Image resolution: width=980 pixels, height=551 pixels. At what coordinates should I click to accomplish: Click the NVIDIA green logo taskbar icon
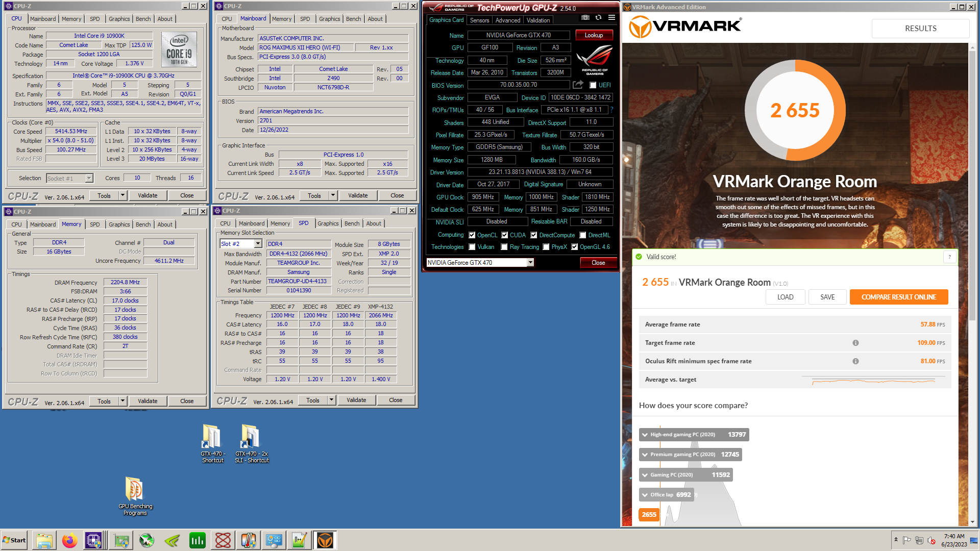(172, 540)
